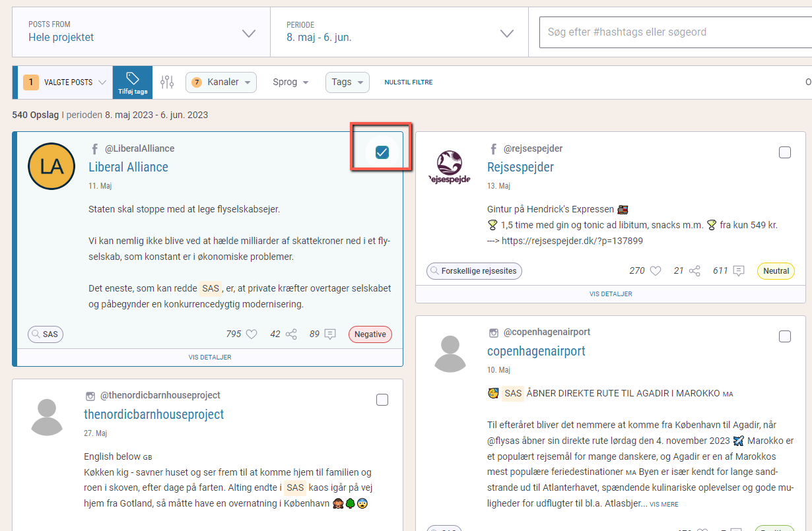The image size is (812, 531).
Task: Click the Liberal Alliance LA avatar
Action: click(x=51, y=166)
